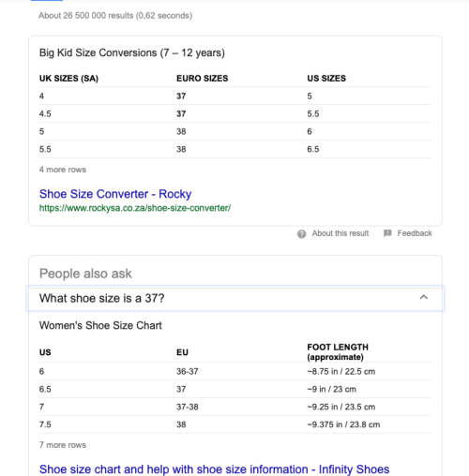Screen dimensions: 469x476
Task: Click the FOOT LENGTH (approximate) column header
Action: [x=338, y=352]
